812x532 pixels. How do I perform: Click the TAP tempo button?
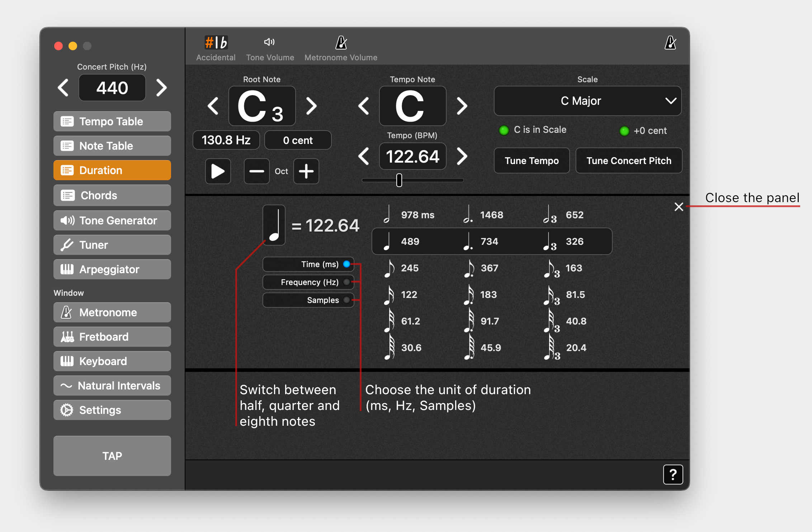(x=112, y=456)
